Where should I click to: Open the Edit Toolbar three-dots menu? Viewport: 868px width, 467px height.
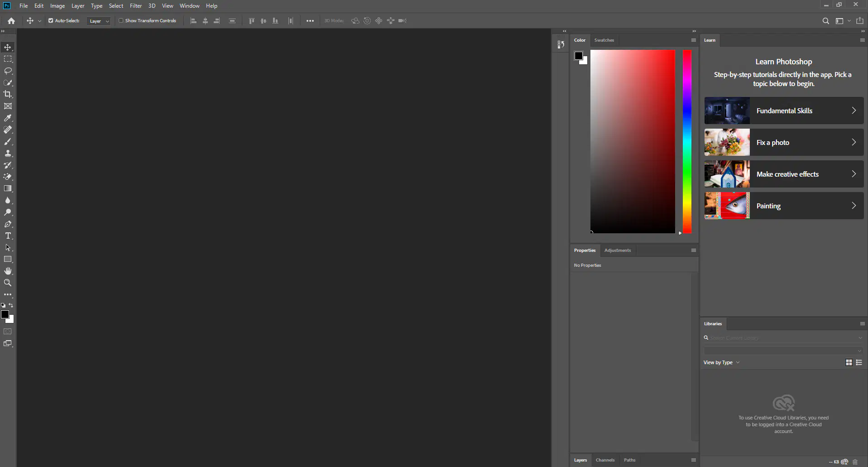[x=8, y=294]
